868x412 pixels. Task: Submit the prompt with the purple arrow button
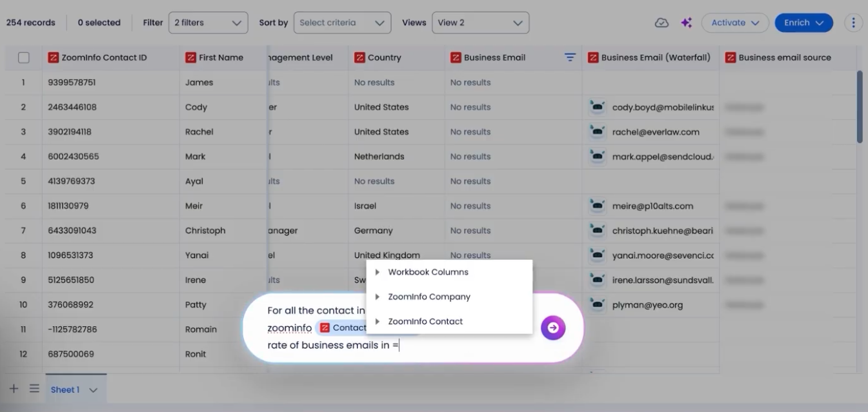(553, 328)
